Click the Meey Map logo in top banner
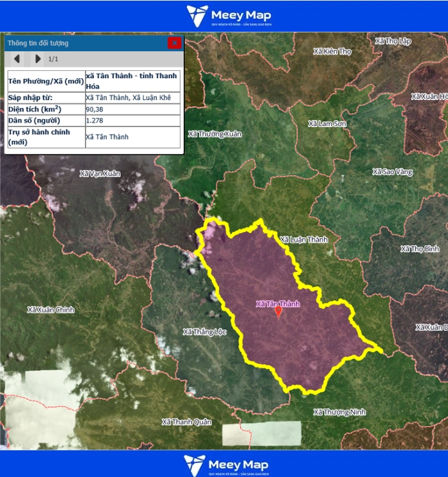 tap(229, 16)
